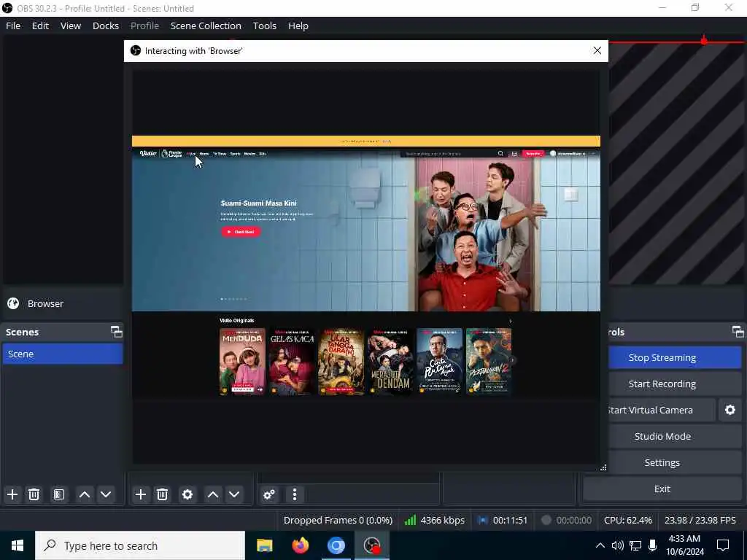Viewport: 747px width, 560px height.
Task: Open the Edit menu
Action: pyautogui.click(x=41, y=26)
